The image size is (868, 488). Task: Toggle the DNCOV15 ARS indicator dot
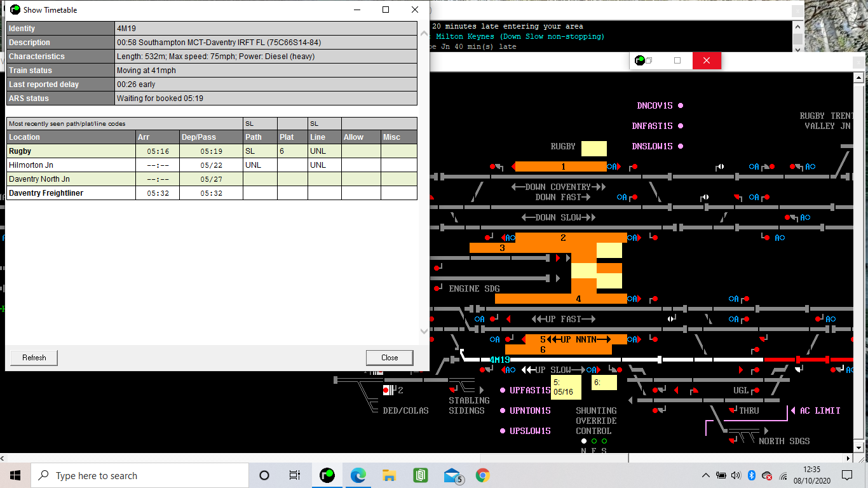(x=681, y=105)
